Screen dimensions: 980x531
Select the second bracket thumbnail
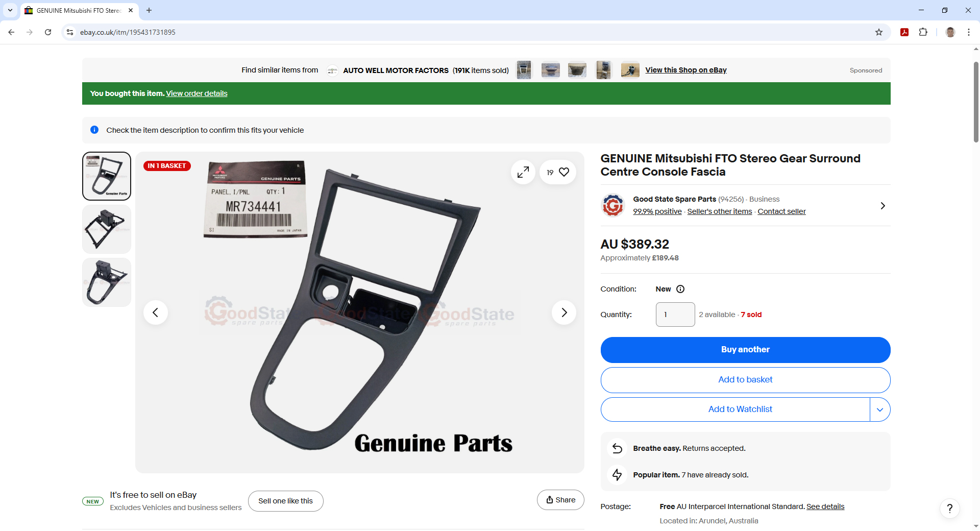pos(107,229)
